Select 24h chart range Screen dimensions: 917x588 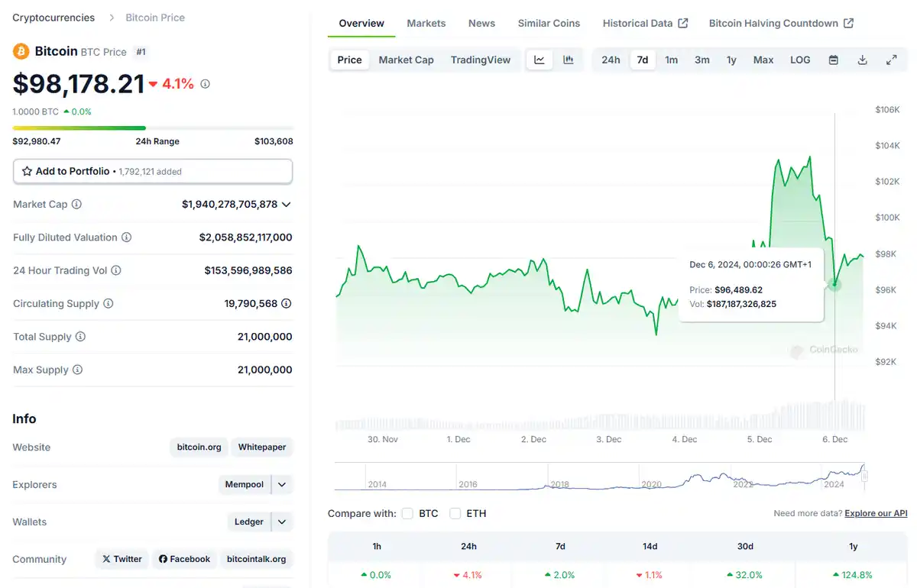(x=611, y=60)
